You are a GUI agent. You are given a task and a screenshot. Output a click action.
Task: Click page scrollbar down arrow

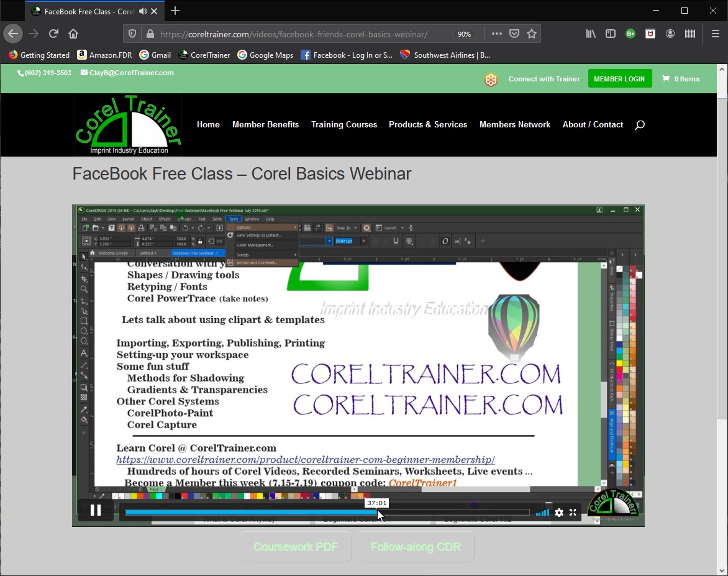(722, 570)
